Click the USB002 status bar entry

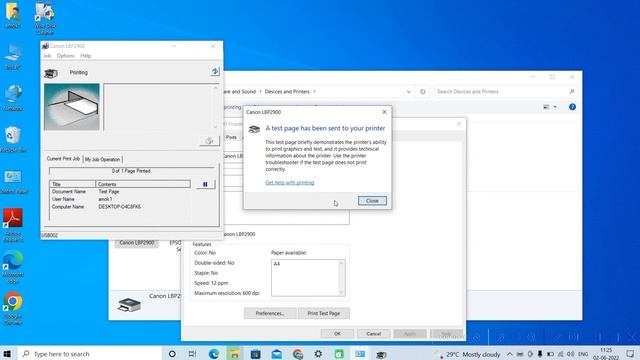point(50,236)
